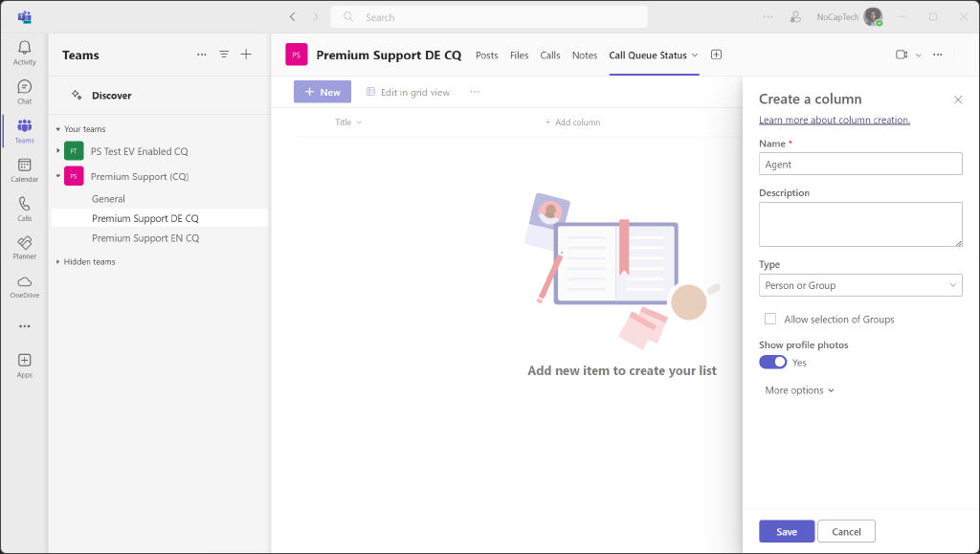The height and width of the screenshot is (554, 980).
Task: Save the new Agent column
Action: (x=786, y=531)
